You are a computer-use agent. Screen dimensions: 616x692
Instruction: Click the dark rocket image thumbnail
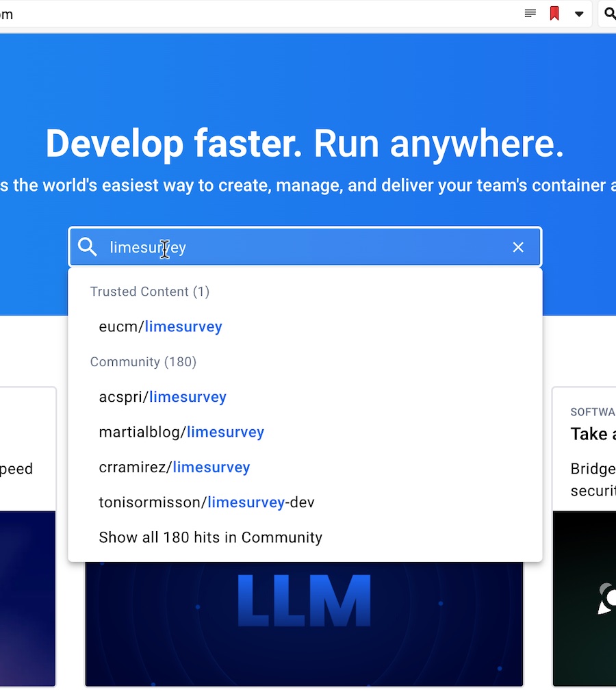tap(585, 598)
